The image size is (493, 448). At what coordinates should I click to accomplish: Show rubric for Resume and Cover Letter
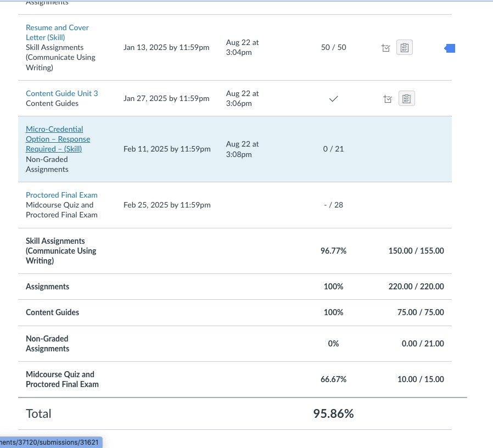pyautogui.click(x=405, y=48)
